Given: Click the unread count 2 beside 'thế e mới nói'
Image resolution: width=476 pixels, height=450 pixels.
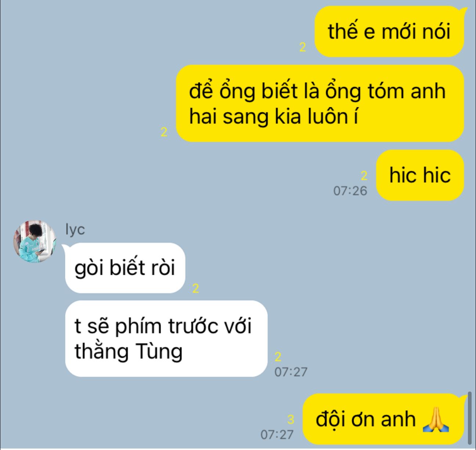Looking at the screenshot, I should point(303,47).
